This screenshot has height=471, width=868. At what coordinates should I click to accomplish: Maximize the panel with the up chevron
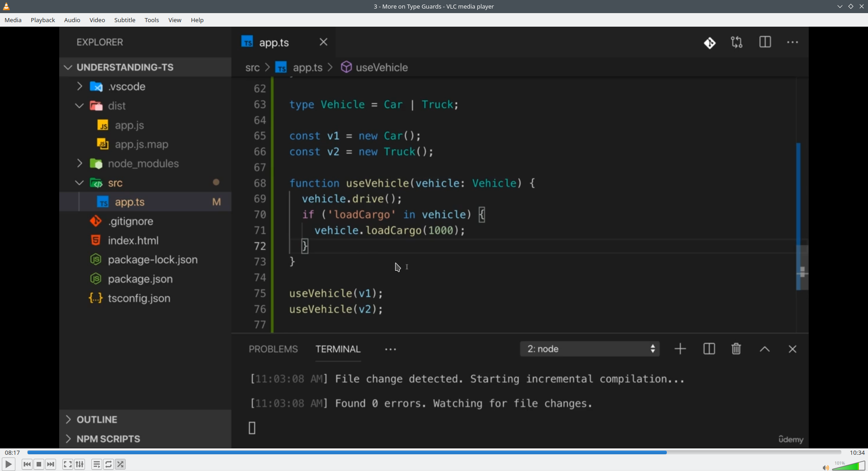(764, 349)
